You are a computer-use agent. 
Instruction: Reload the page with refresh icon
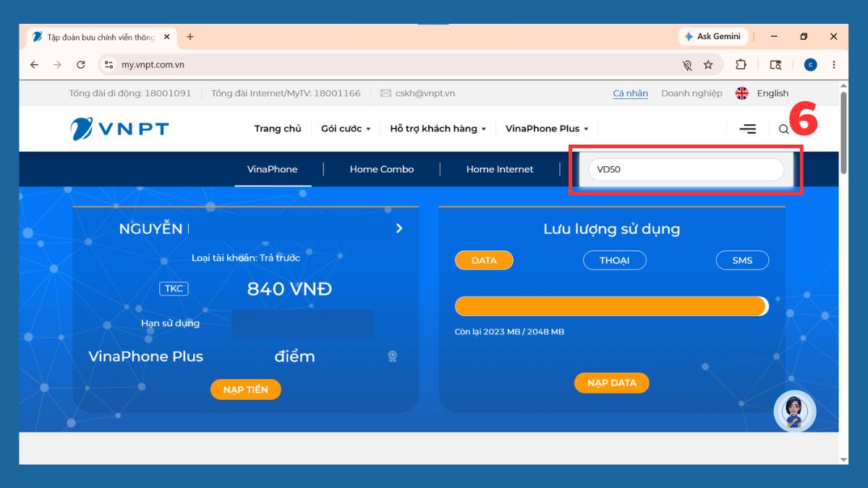(x=81, y=64)
